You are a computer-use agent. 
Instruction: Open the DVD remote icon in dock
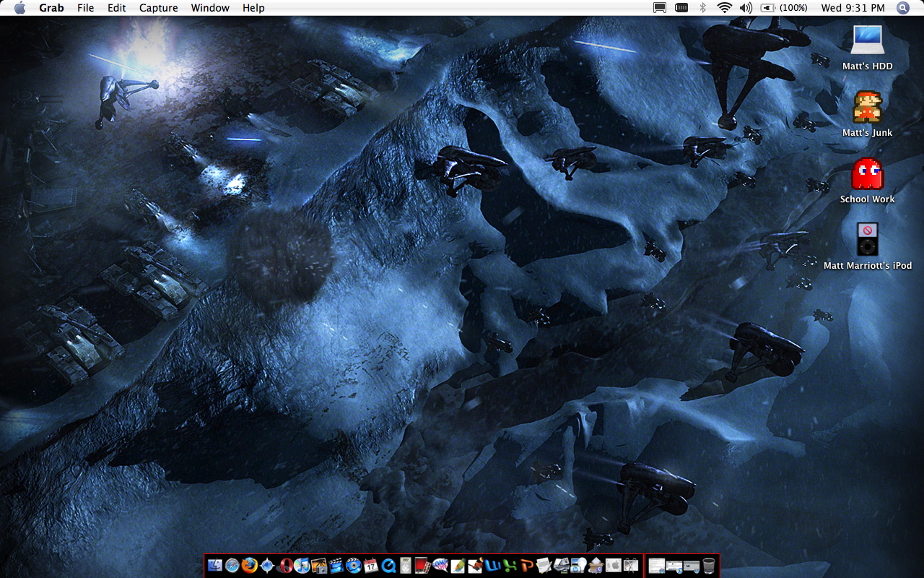pyautogui.click(x=406, y=566)
